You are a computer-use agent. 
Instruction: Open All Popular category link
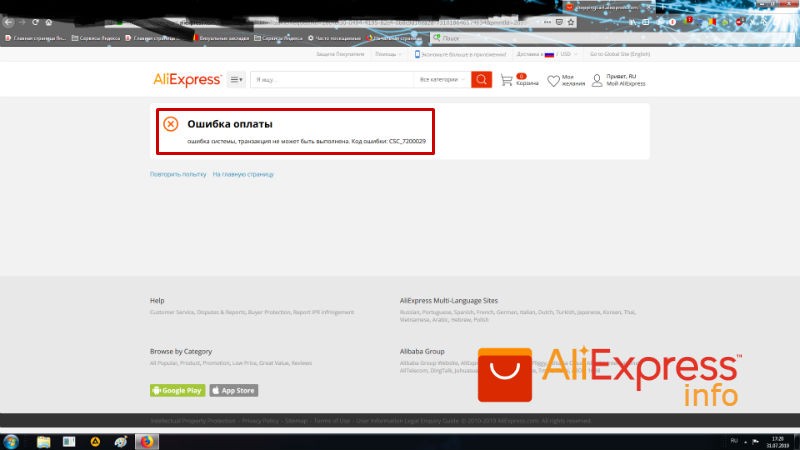[163, 363]
